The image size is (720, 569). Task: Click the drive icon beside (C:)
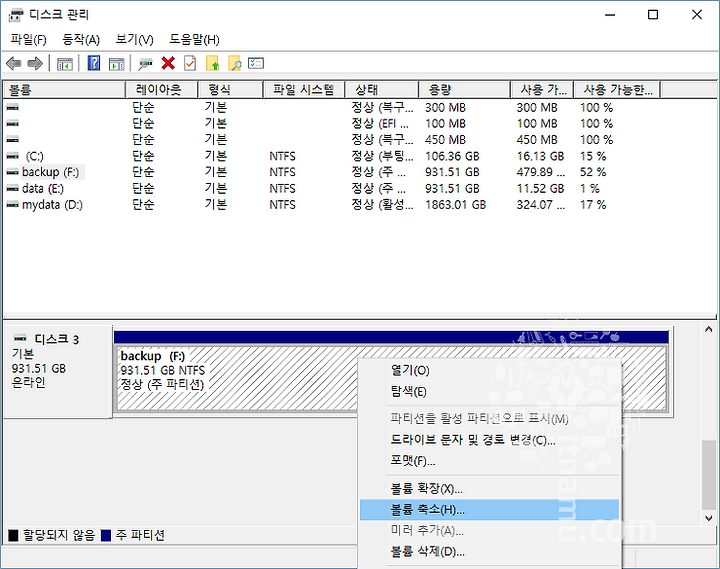click(x=12, y=156)
